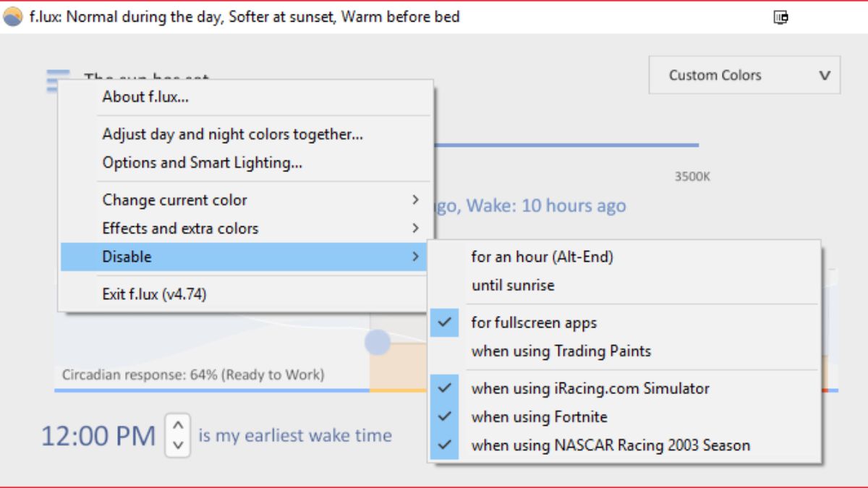Increase wake time with up arrow

coord(178,424)
